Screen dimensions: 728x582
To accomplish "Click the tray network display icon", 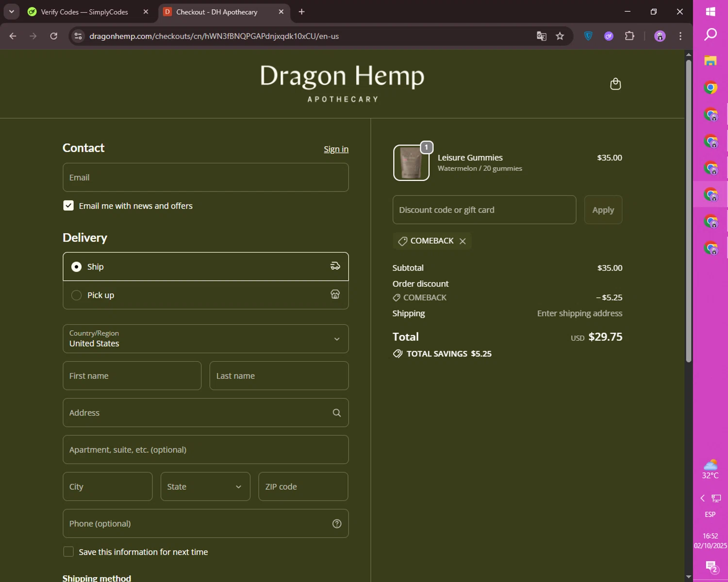I will point(716,498).
